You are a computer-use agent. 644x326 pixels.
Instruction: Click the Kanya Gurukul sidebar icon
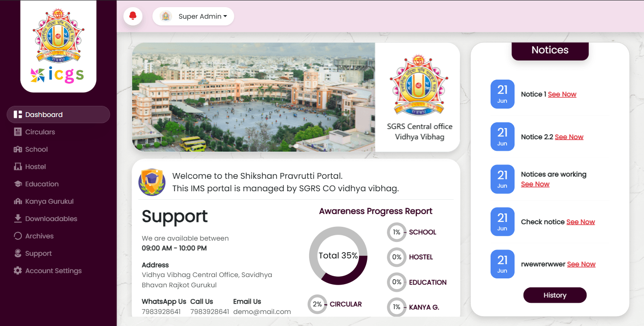click(x=18, y=201)
